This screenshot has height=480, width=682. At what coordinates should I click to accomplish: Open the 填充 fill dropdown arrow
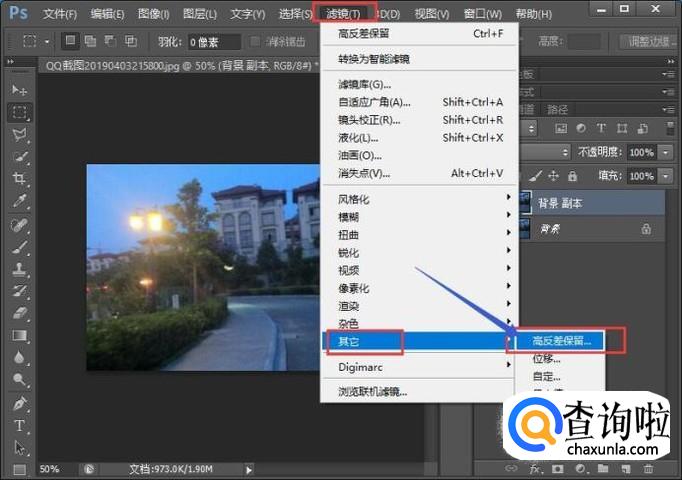pyautogui.click(x=666, y=176)
